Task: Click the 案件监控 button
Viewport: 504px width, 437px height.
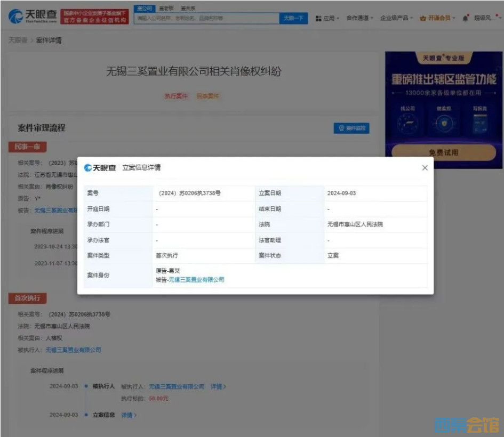Action: click(x=351, y=128)
